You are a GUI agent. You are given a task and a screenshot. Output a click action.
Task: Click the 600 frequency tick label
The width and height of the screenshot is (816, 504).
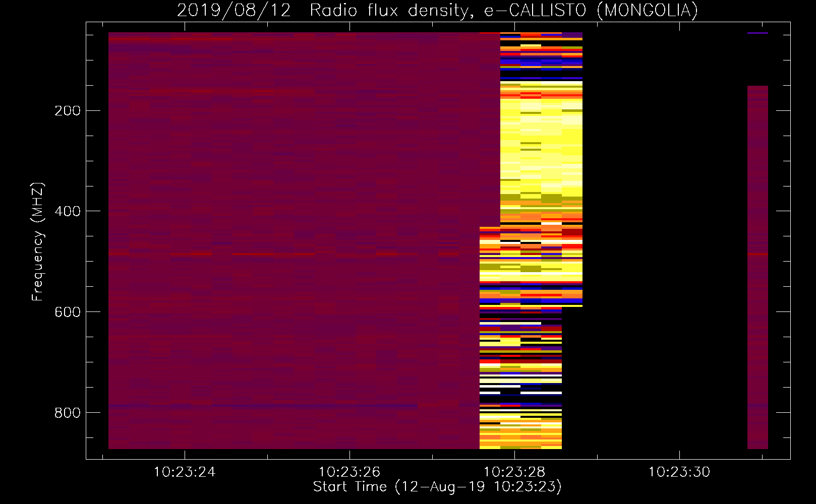(x=68, y=312)
